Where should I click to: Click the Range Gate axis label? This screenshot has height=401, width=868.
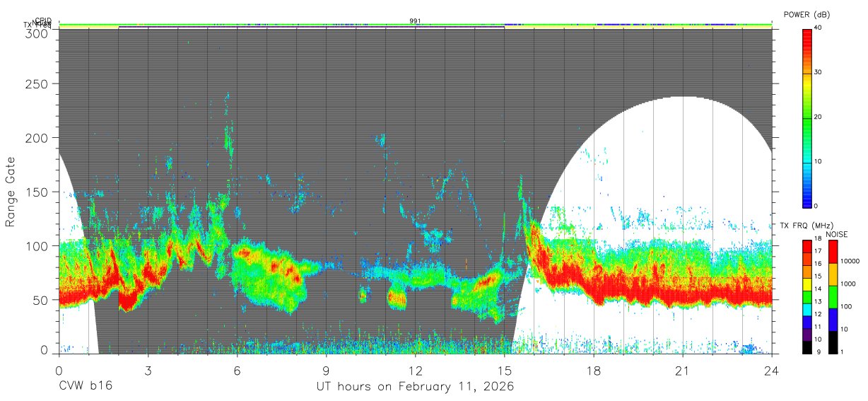[11, 192]
